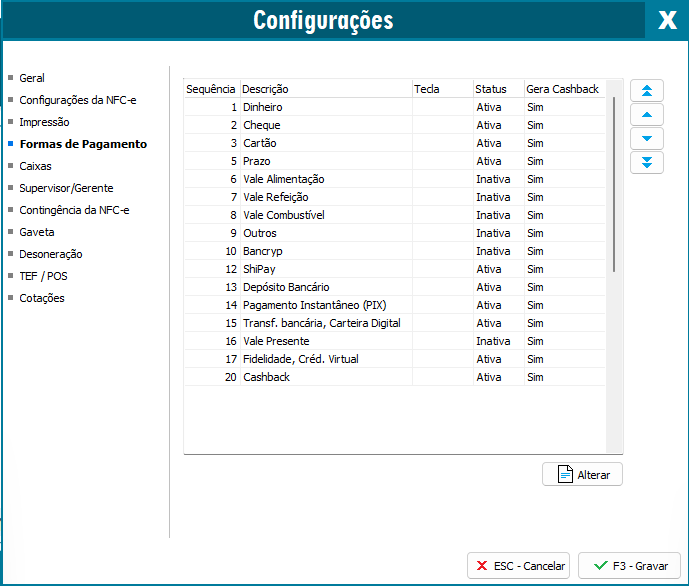
Task: Select the Dinheiro payment row
Action: (x=263, y=107)
